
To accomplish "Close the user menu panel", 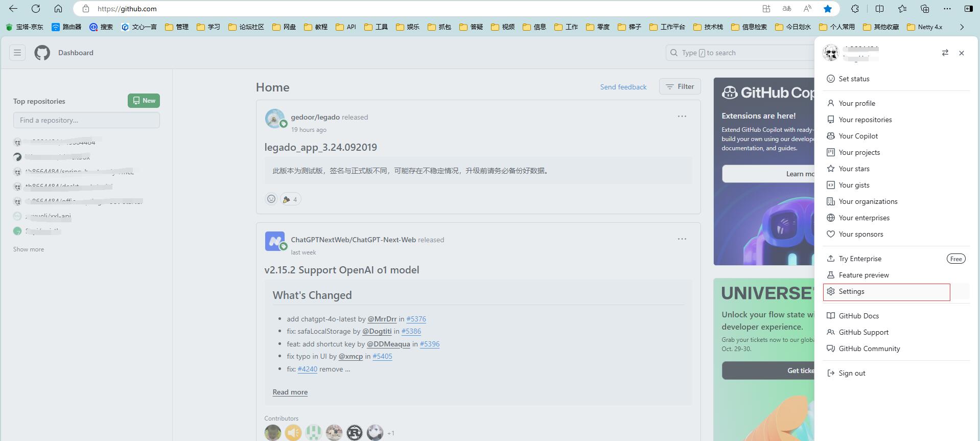I will [x=962, y=53].
